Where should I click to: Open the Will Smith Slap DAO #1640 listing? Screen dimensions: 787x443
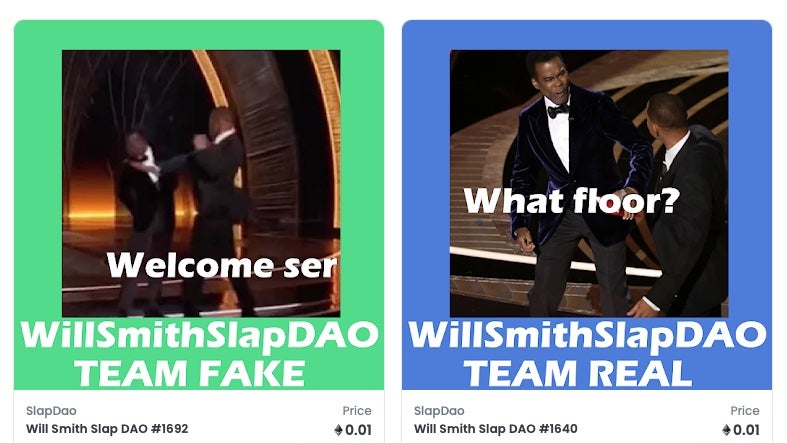pos(495,429)
